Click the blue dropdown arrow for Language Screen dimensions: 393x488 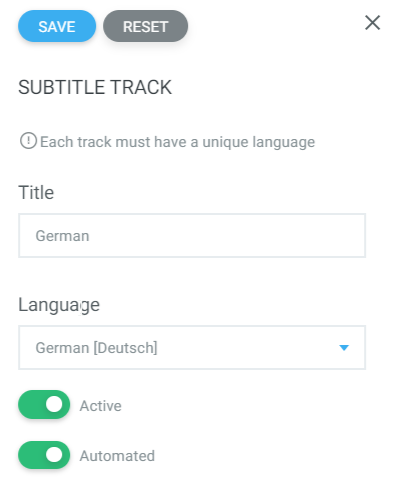click(x=344, y=348)
